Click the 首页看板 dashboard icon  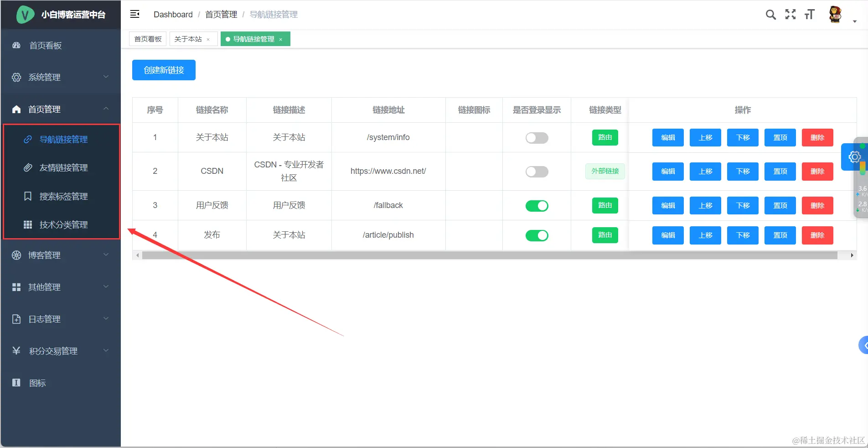[16, 45]
